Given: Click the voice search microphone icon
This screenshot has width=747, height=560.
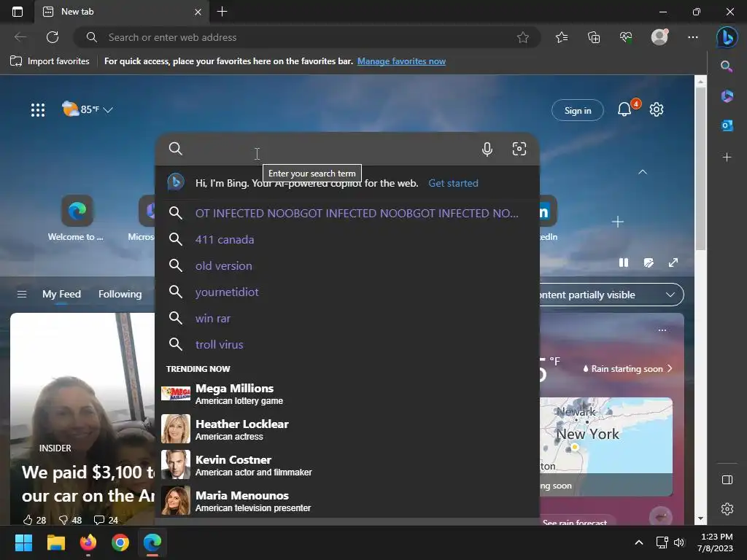Looking at the screenshot, I should pyautogui.click(x=487, y=149).
